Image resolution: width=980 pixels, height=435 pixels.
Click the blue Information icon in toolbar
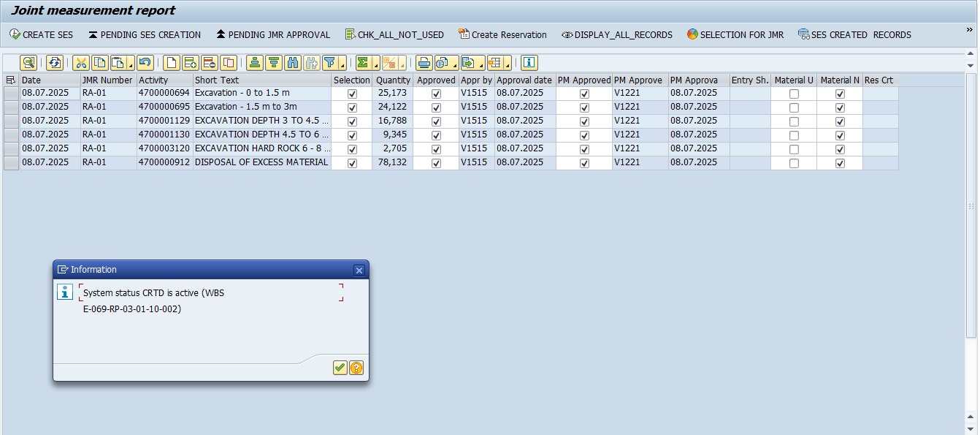pyautogui.click(x=529, y=63)
